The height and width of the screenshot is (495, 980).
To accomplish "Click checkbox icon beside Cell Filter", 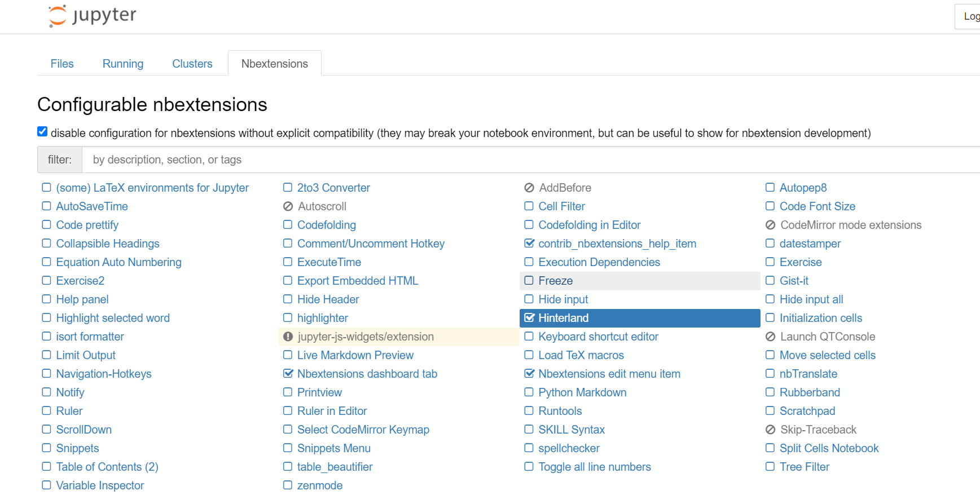I will (x=529, y=206).
